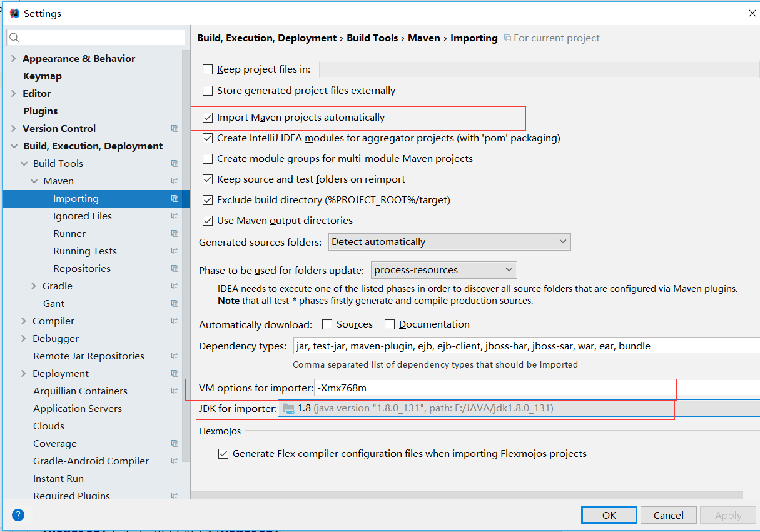Click project-level icon beside Arquillian Containers
The height and width of the screenshot is (532, 760).
[175, 391]
